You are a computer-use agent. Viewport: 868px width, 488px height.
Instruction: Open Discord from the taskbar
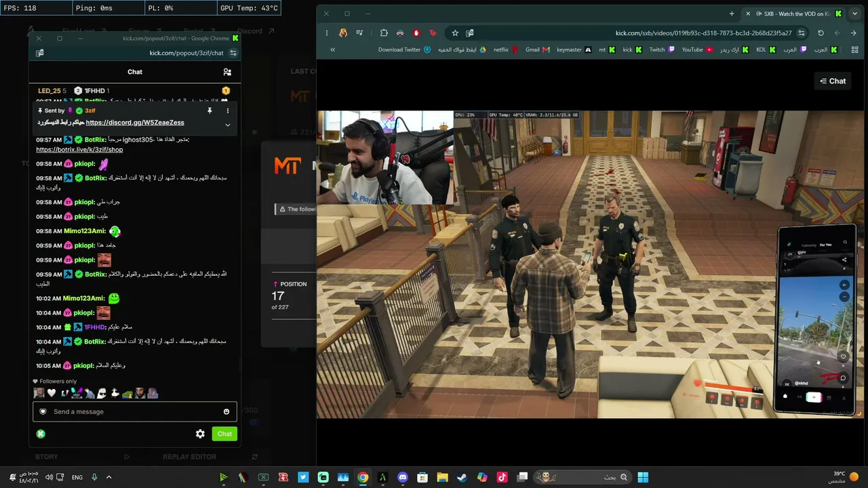(x=403, y=477)
